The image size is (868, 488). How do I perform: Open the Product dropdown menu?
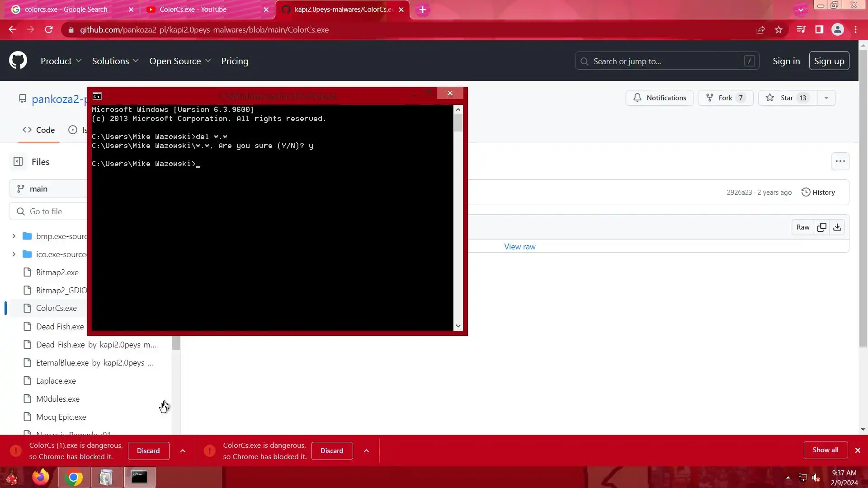pos(61,61)
